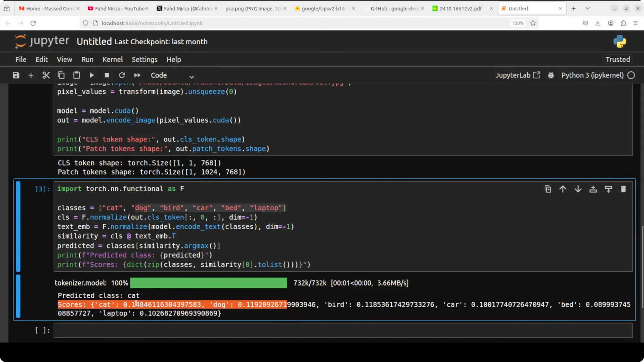The height and width of the screenshot is (362, 644).
Task: List all tabs dropdown arrow
Action: tap(587, 8)
